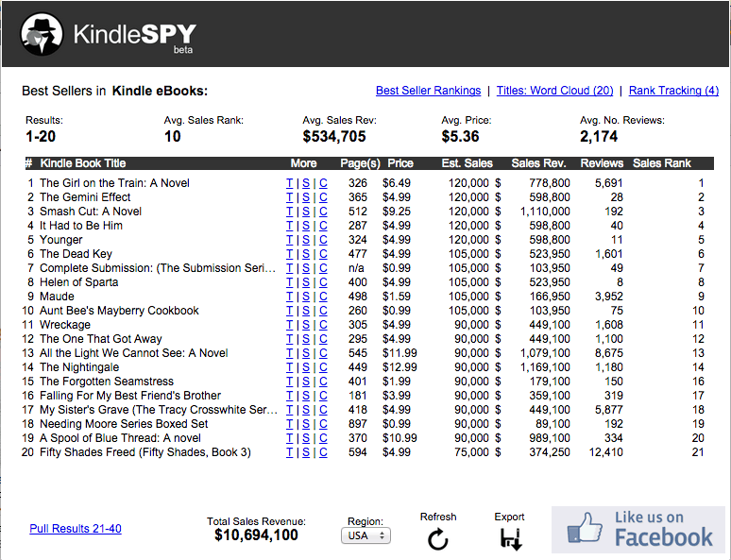Screen dimensions: 731x560
Task: Open Titles: Word Cloud (20) link
Action: [554, 91]
